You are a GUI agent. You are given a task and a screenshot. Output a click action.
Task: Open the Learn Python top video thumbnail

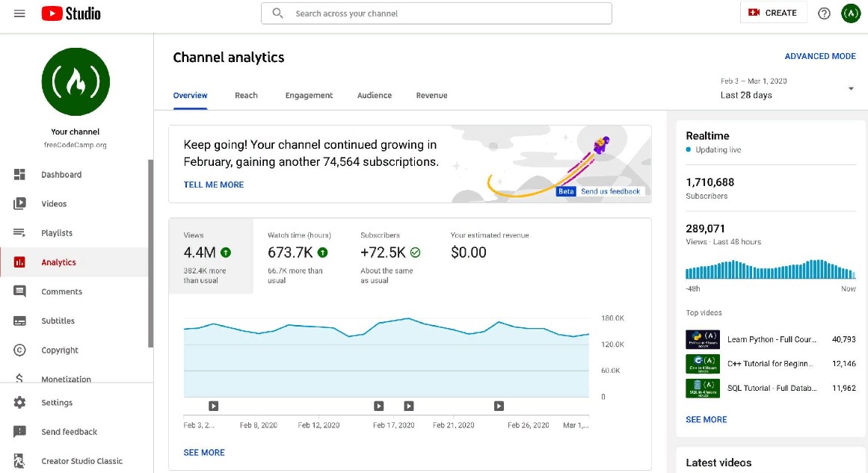click(x=702, y=339)
